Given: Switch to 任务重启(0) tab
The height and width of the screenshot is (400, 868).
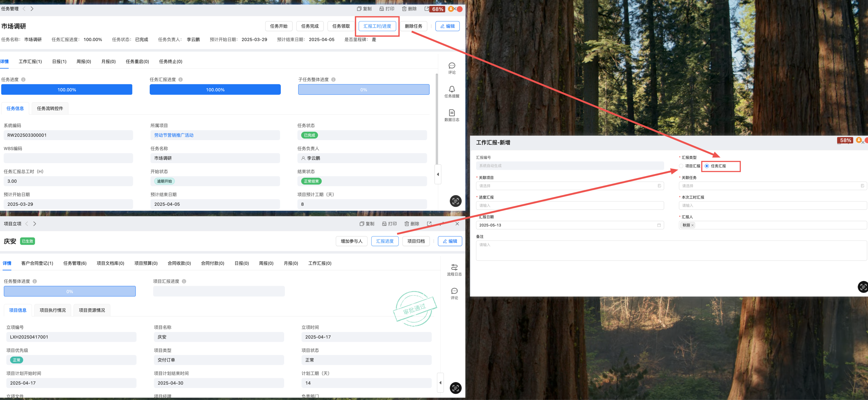Looking at the screenshot, I should click(x=137, y=62).
